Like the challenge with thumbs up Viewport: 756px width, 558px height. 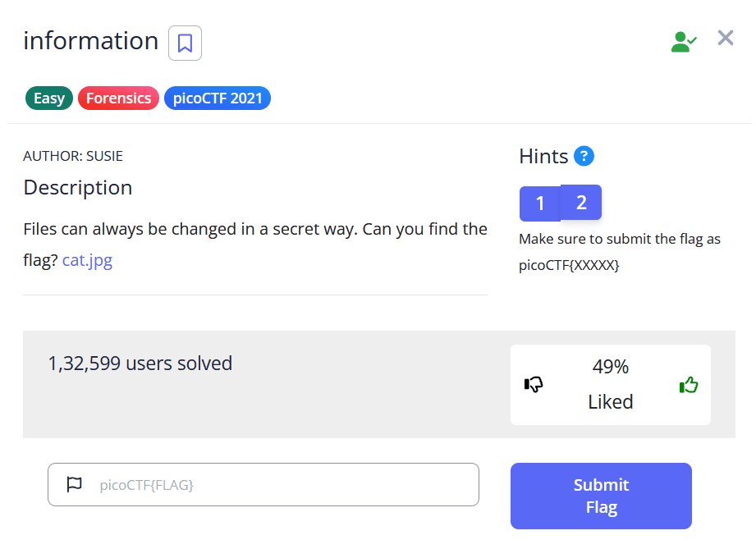tap(688, 384)
